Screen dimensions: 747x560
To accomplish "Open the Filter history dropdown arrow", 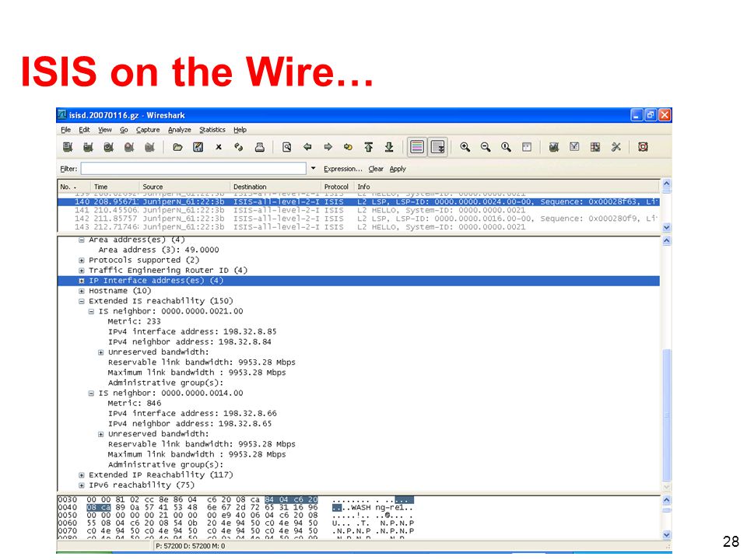I will (x=313, y=168).
